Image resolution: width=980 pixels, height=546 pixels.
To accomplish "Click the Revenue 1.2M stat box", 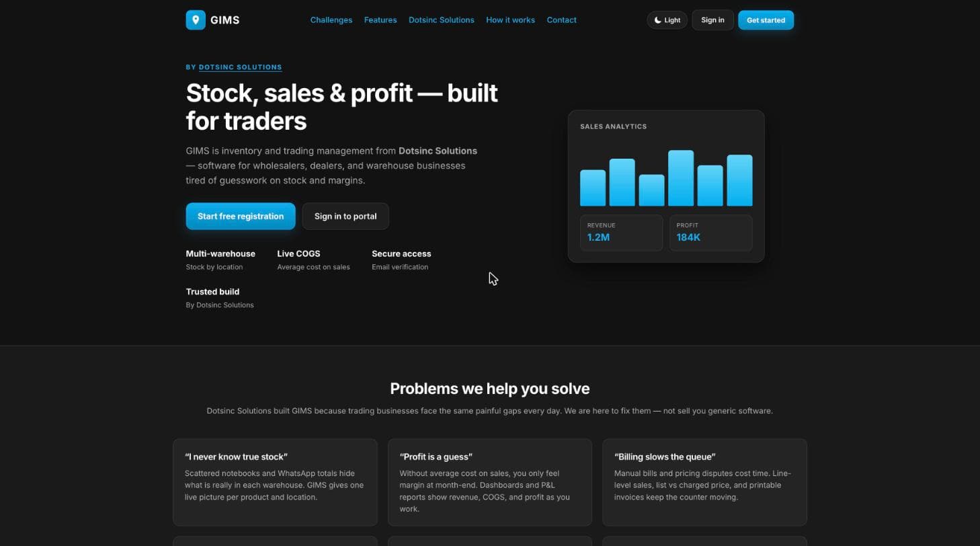I will 621,233.
